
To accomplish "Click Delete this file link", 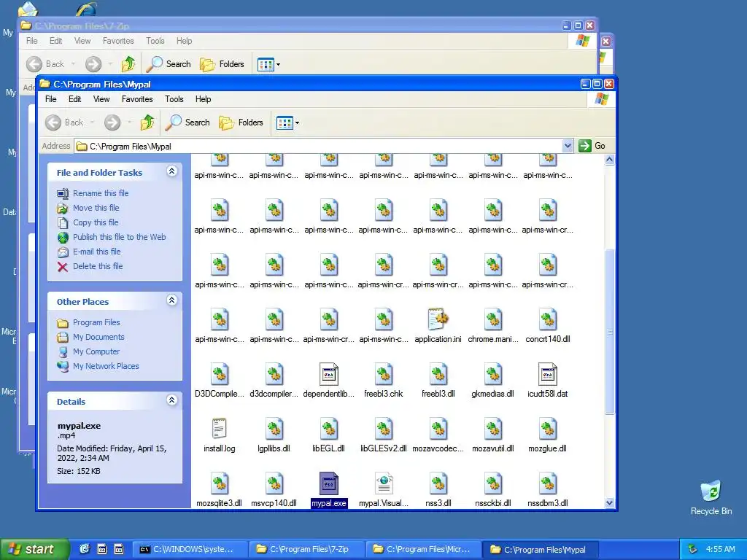I will click(x=98, y=266).
